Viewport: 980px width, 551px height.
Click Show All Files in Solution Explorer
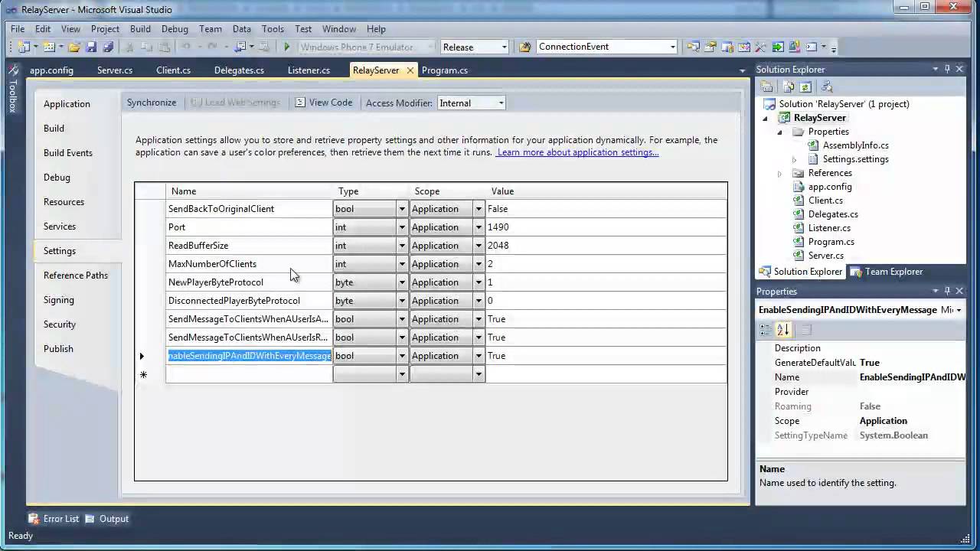pos(789,87)
